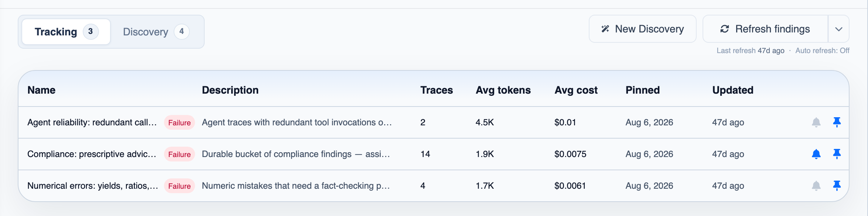This screenshot has height=216, width=868.
Task: Click Failure badge on Compliance row
Action: [x=180, y=154]
